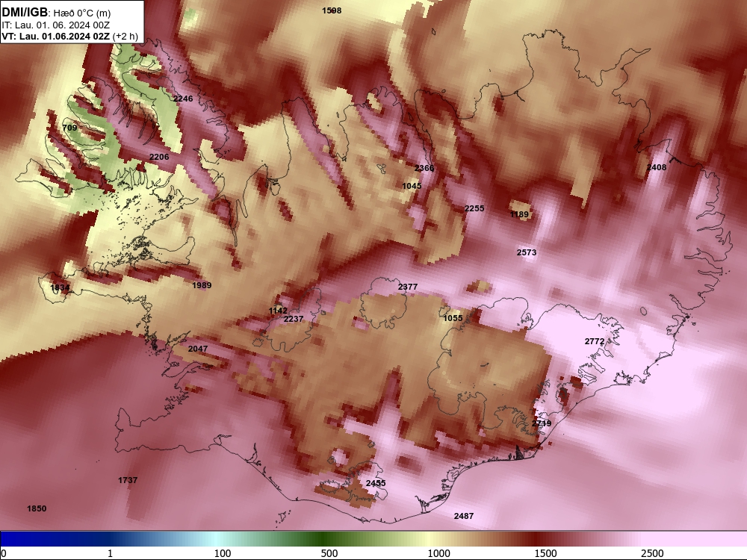Click the 500 label on color scale
This screenshot has width=747, height=560.
(329, 553)
